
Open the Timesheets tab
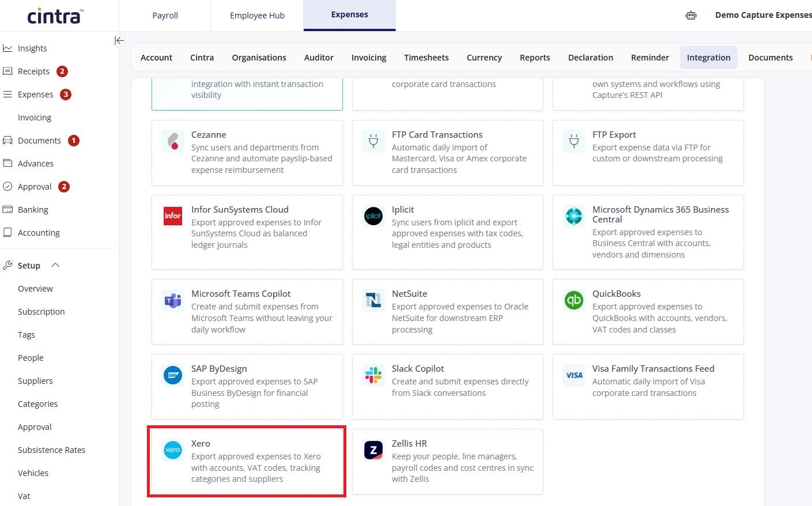point(426,58)
